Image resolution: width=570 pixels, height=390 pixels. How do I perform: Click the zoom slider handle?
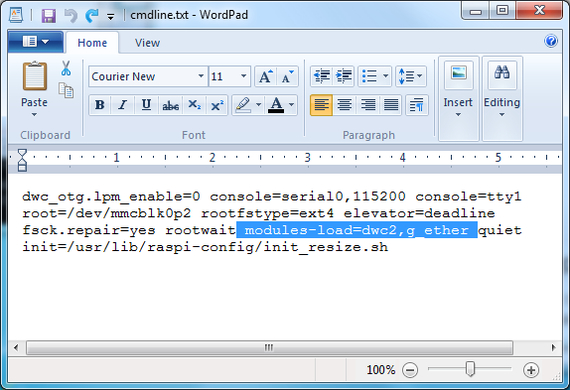tap(470, 369)
